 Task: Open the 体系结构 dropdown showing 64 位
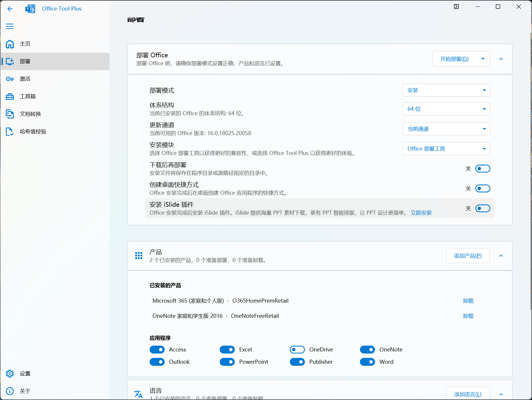point(446,109)
